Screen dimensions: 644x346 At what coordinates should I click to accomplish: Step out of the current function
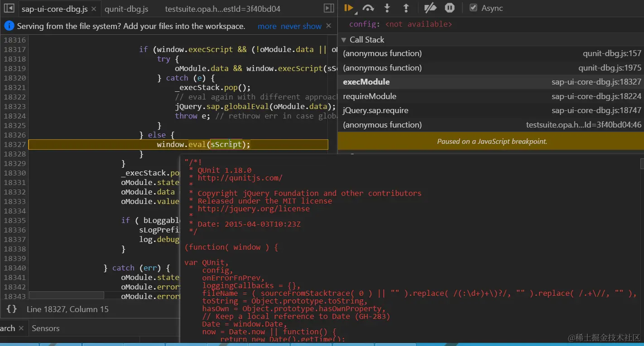(x=406, y=8)
